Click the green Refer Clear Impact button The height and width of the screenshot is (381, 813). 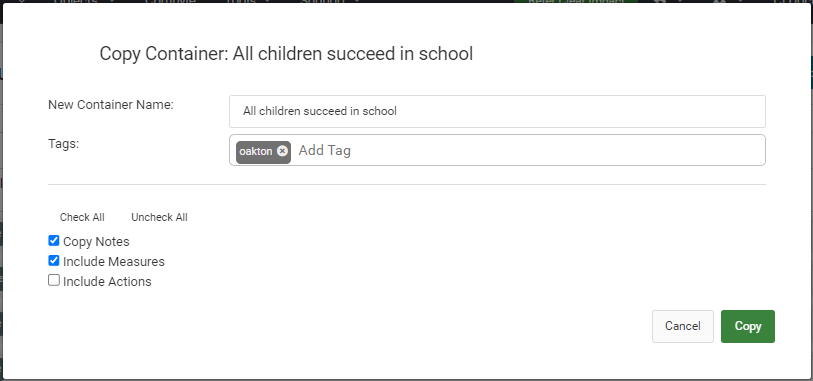pos(576,2)
